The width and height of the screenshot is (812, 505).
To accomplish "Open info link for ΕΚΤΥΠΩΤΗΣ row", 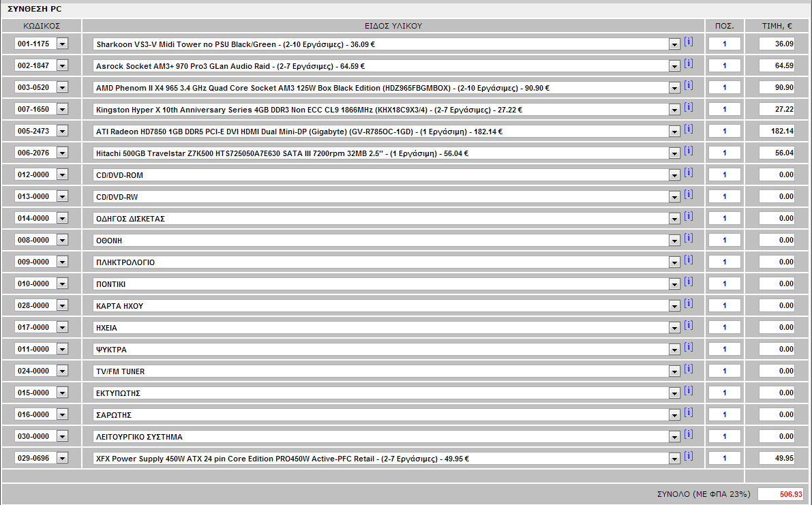I will [688, 390].
